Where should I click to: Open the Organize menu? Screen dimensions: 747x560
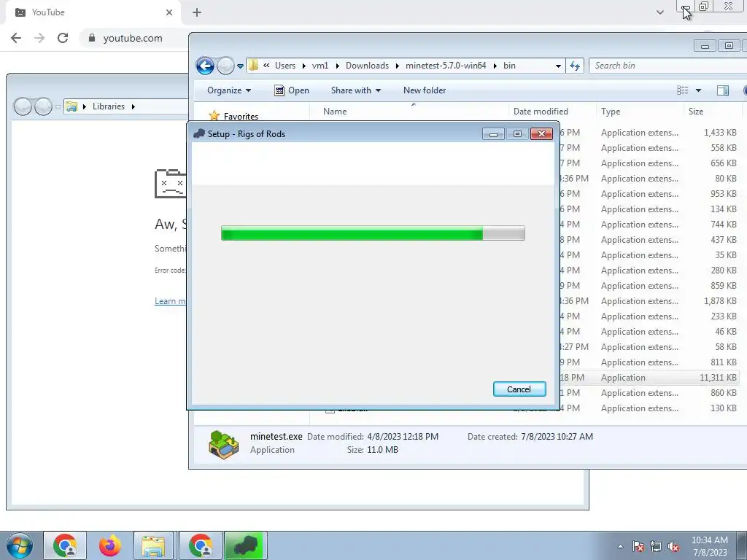pos(228,90)
